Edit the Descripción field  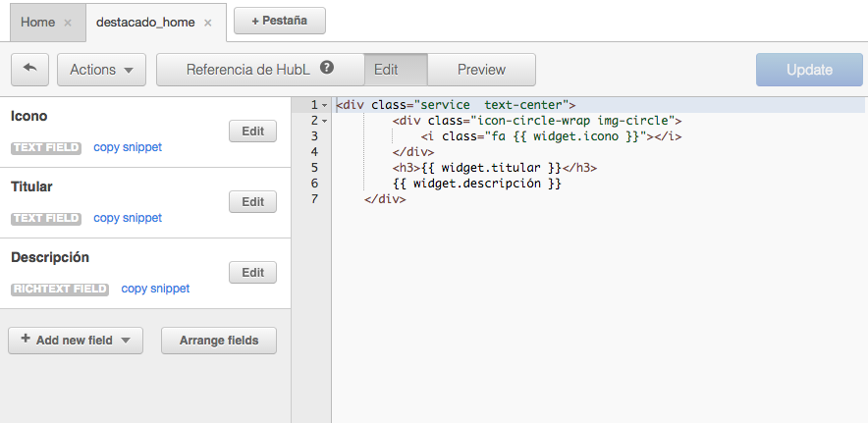252,273
